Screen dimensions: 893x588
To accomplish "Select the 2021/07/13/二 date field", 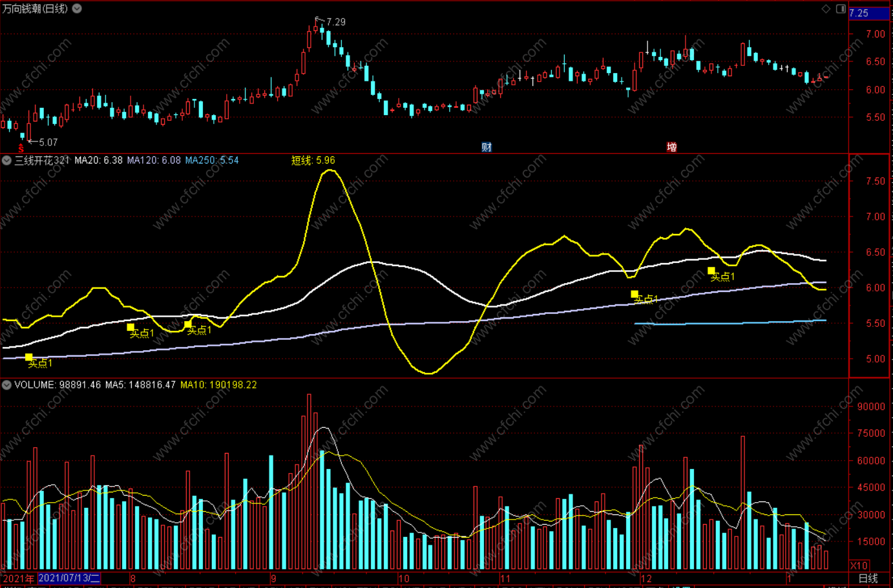I will [69, 578].
